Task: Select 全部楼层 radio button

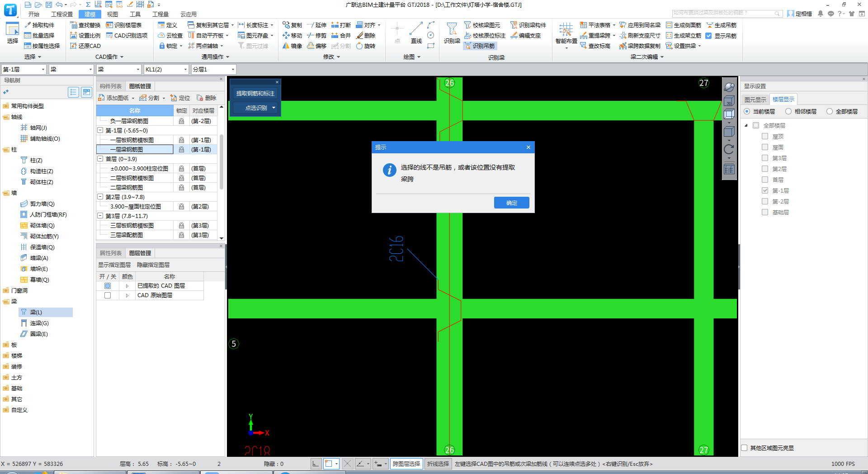Action: pyautogui.click(x=830, y=111)
